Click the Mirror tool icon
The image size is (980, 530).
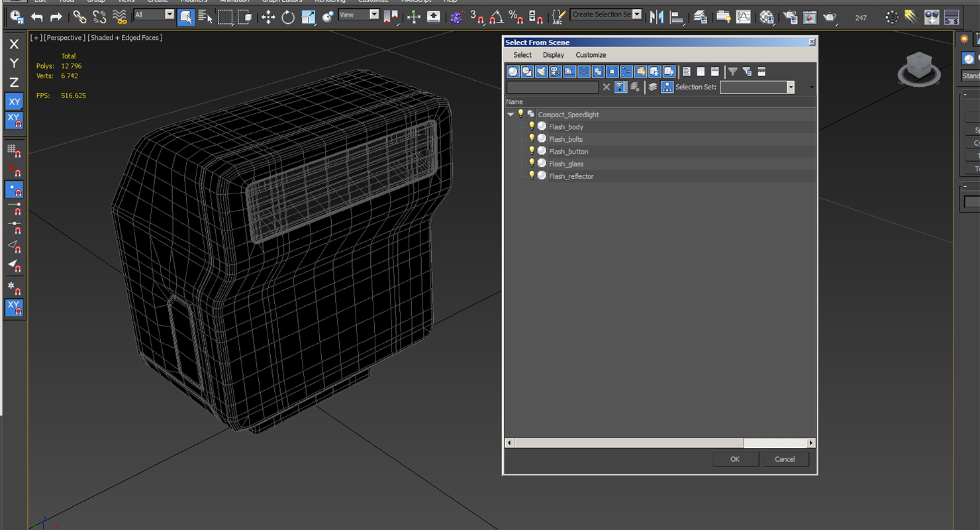coord(657,17)
